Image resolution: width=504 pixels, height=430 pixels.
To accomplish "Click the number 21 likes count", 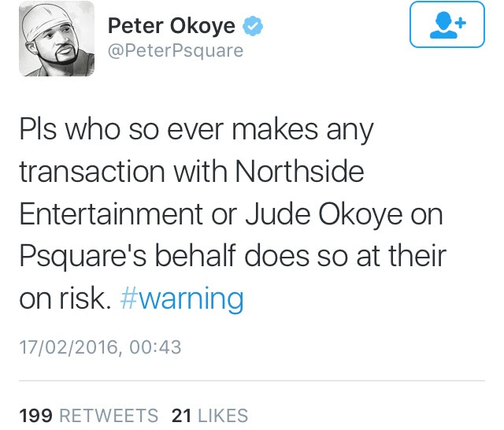I will [x=182, y=415].
